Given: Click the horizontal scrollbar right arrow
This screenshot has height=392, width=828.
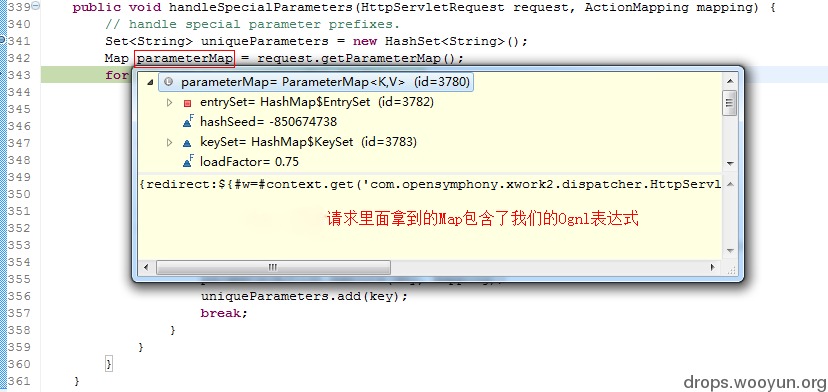Looking at the screenshot, I should (712, 267).
